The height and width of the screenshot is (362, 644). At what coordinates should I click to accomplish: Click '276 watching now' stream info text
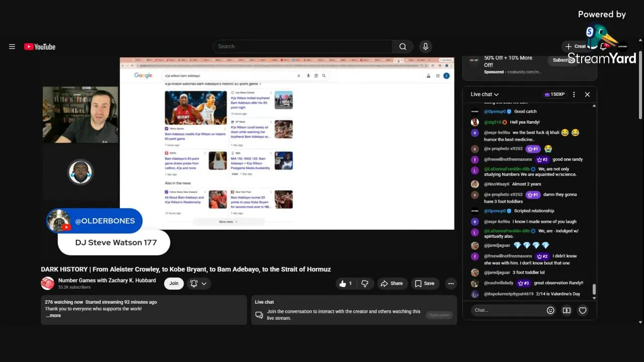click(x=64, y=302)
